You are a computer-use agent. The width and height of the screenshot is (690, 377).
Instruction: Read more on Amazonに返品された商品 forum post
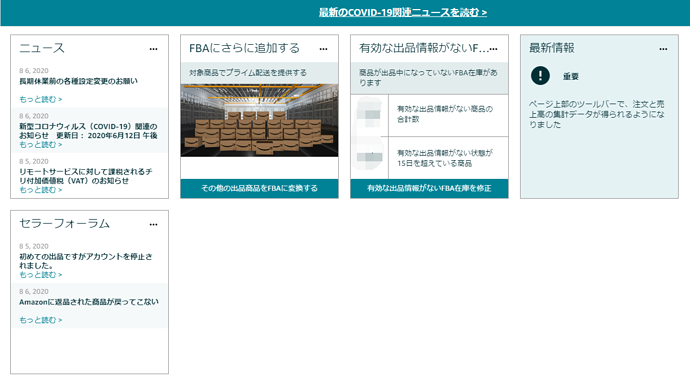pyautogui.click(x=40, y=320)
